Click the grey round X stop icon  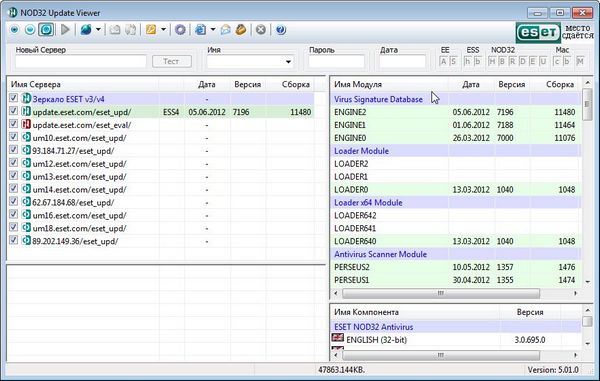tap(261, 29)
